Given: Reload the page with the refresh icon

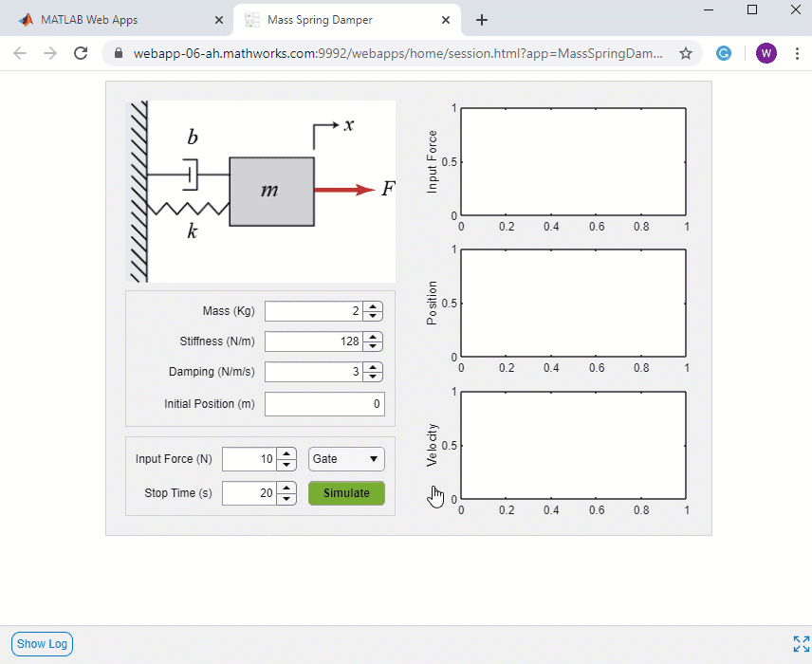Looking at the screenshot, I should pos(81,53).
